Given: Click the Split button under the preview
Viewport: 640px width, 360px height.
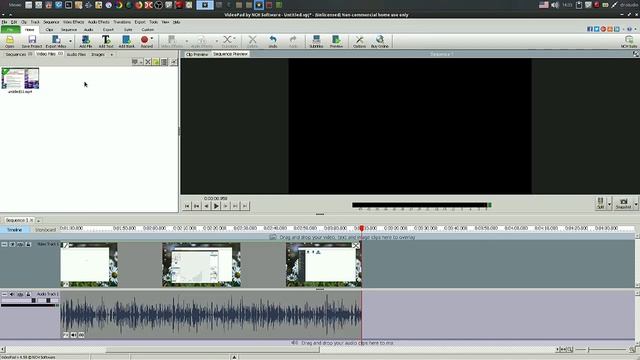Looking at the screenshot, I should tap(600, 203).
